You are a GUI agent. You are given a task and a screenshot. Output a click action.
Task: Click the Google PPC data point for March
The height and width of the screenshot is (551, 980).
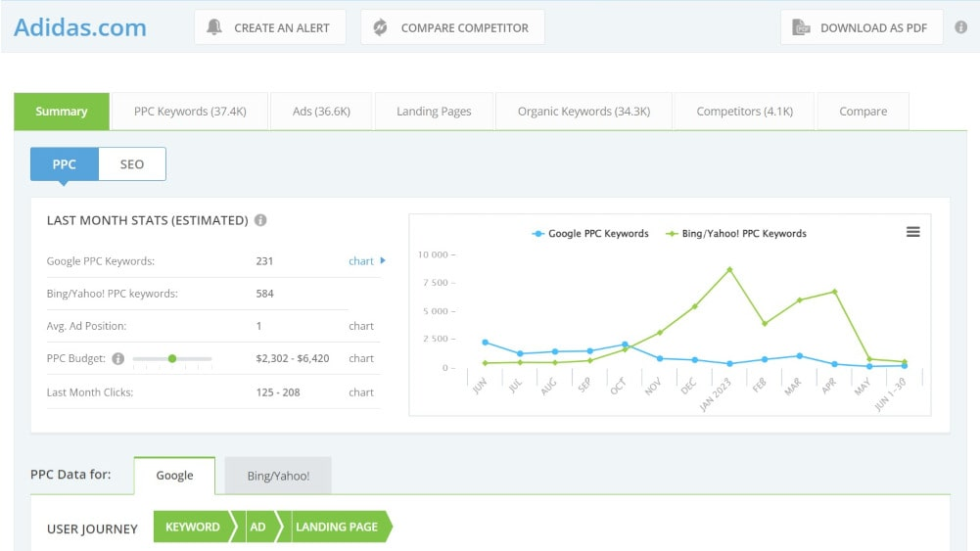pyautogui.click(x=800, y=356)
